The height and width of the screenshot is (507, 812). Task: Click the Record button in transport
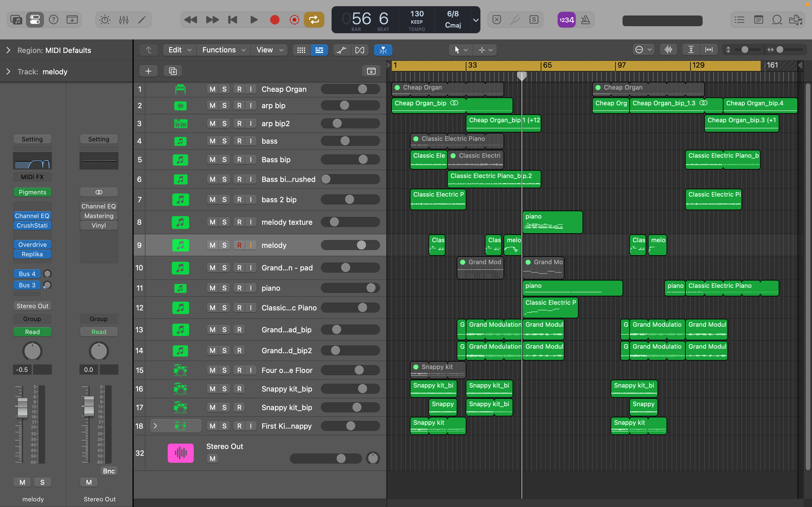(x=274, y=20)
